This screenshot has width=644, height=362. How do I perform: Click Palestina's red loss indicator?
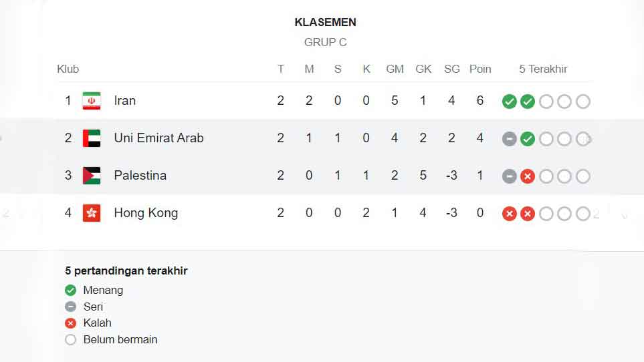528,176
